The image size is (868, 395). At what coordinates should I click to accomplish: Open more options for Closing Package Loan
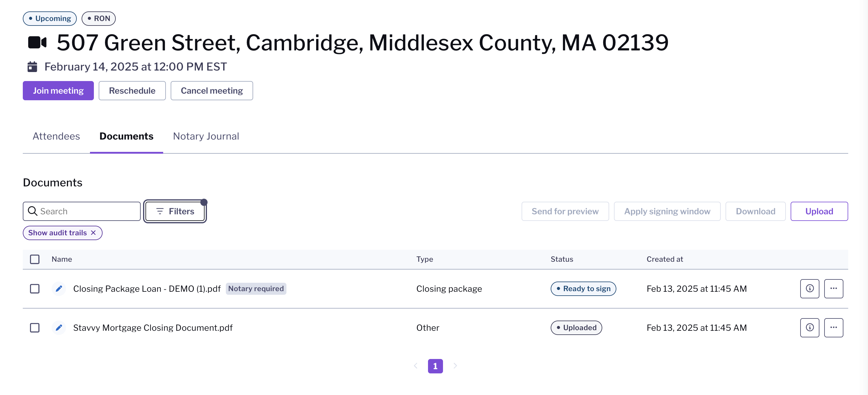point(833,289)
